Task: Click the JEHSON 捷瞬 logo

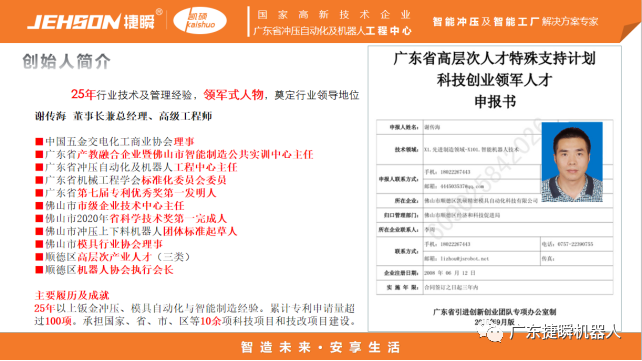Action: 91,22
